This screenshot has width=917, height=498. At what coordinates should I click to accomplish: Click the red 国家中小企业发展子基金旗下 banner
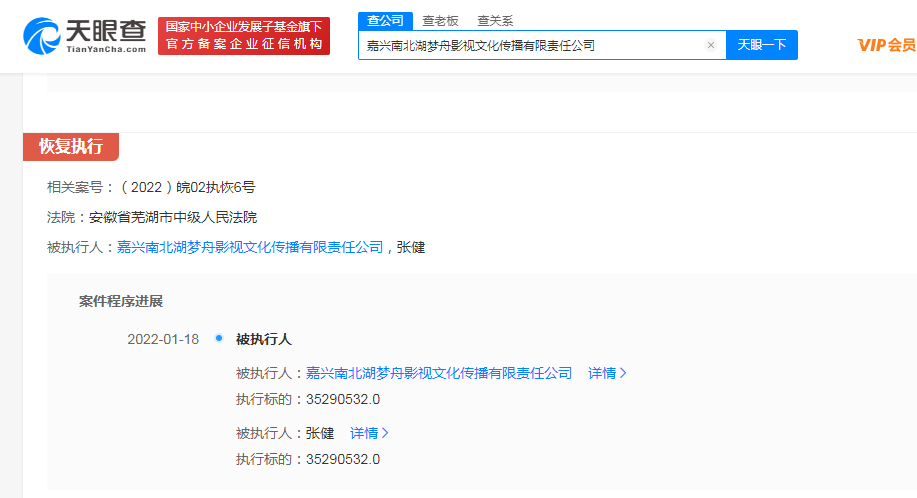tap(244, 36)
